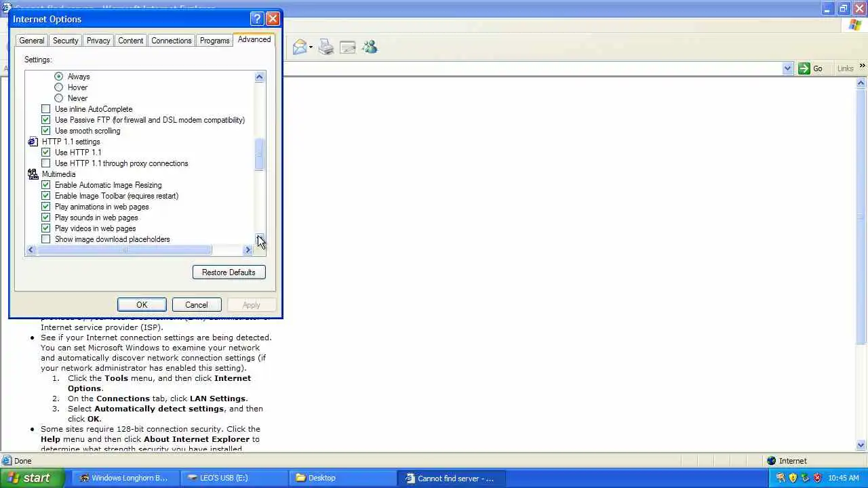The height and width of the screenshot is (488, 868).
Task: Click the settings list scroll left arrow
Action: pos(31,250)
